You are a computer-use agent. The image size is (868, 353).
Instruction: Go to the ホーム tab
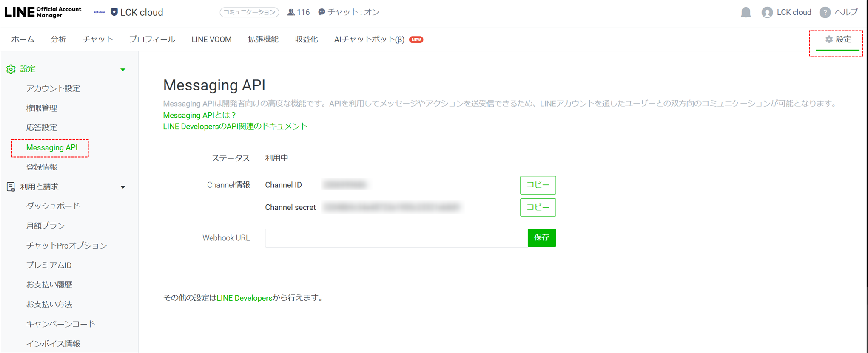point(23,40)
